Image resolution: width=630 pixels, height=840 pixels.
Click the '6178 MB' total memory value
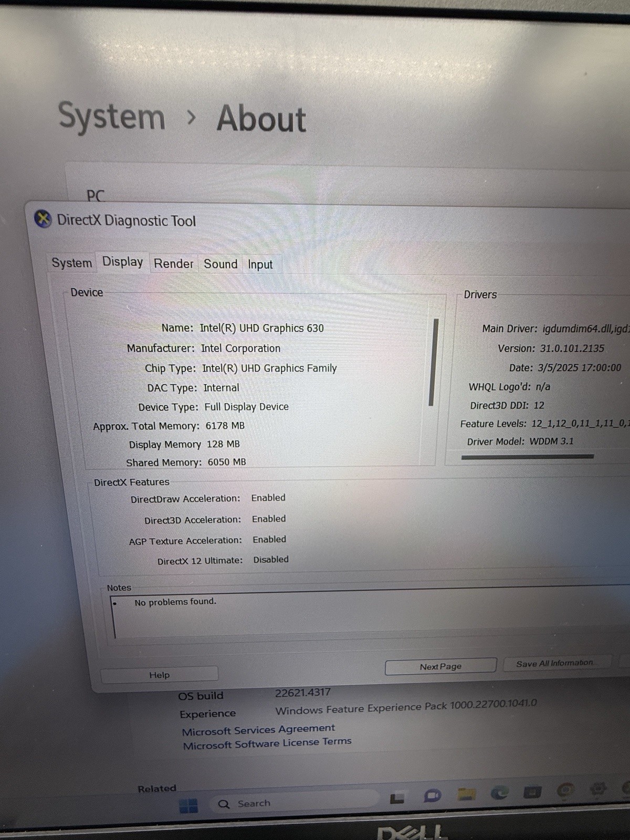225,426
